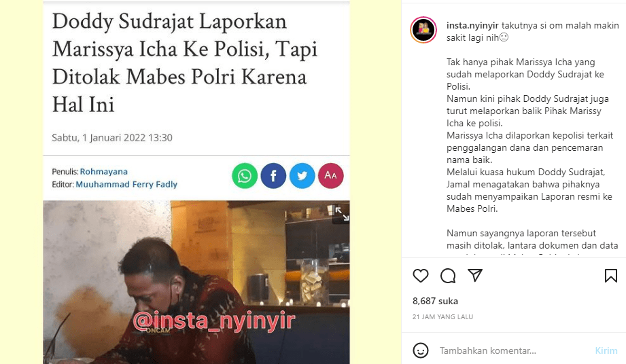626x364 pixels.
Task: Open the emoji picker smiley icon
Action: pos(421,350)
